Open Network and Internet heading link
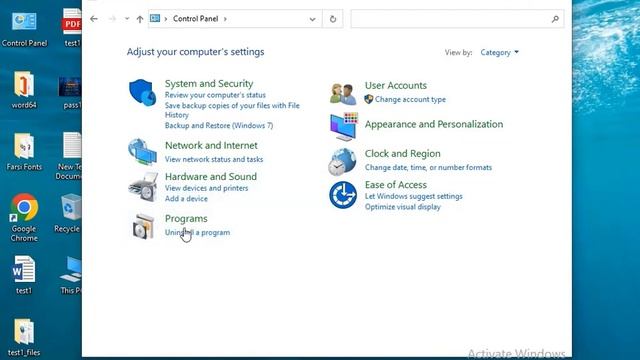The image size is (640, 360). pyautogui.click(x=211, y=145)
